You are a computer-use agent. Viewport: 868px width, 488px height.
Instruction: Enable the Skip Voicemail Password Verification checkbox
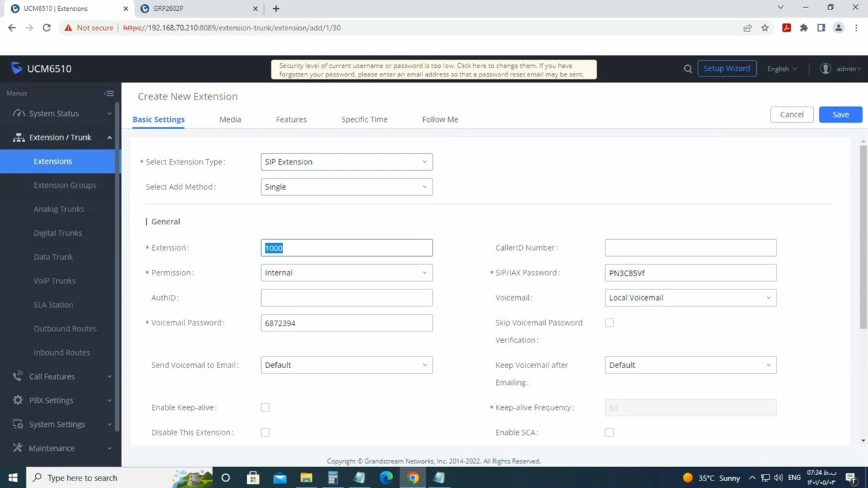point(609,323)
